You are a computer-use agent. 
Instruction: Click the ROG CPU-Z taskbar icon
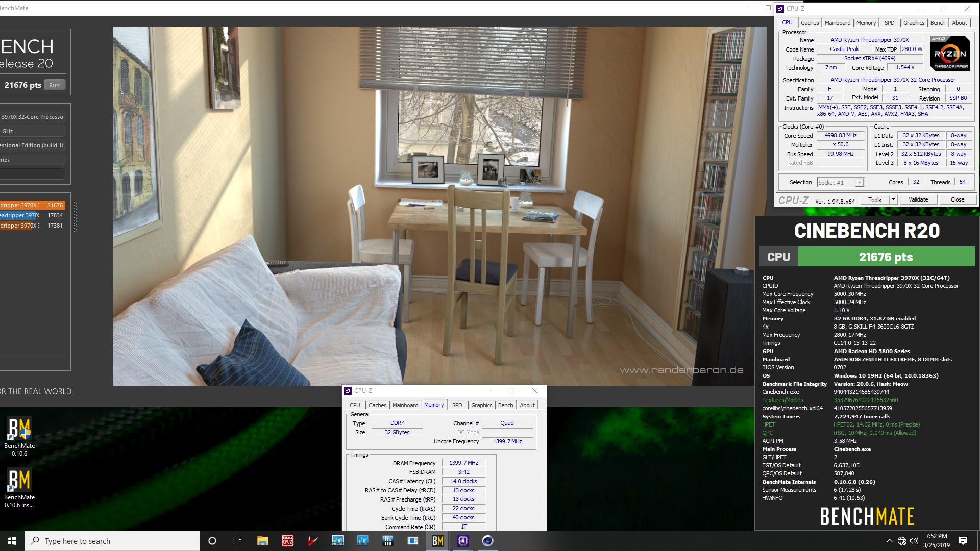pyautogui.click(x=287, y=541)
